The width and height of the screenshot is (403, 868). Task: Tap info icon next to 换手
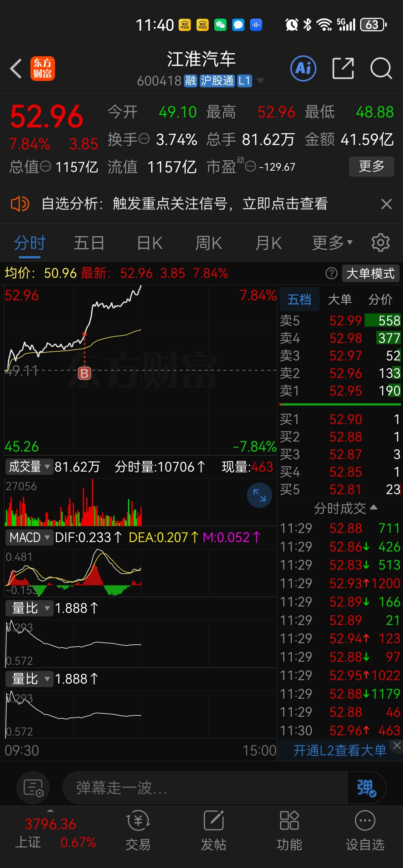point(144,139)
